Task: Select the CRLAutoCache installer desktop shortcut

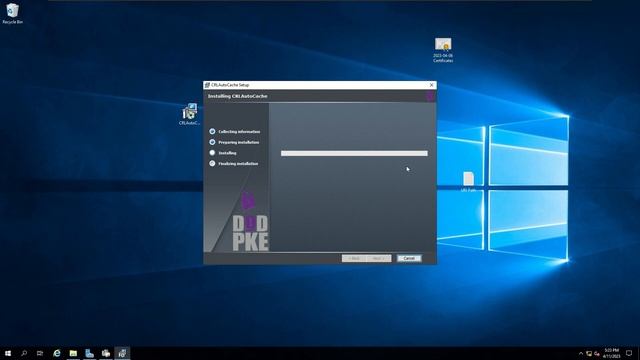Action: pyautogui.click(x=189, y=114)
